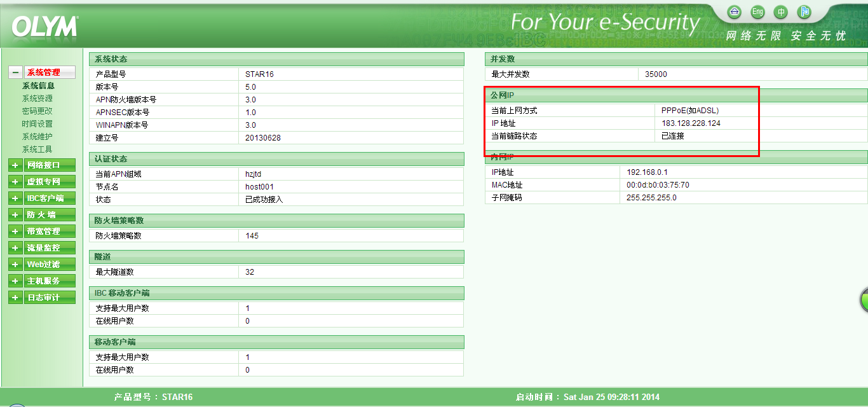This screenshot has width=868, height=407.
Task: Click the 带宽管理 menu label
Action: 44,231
